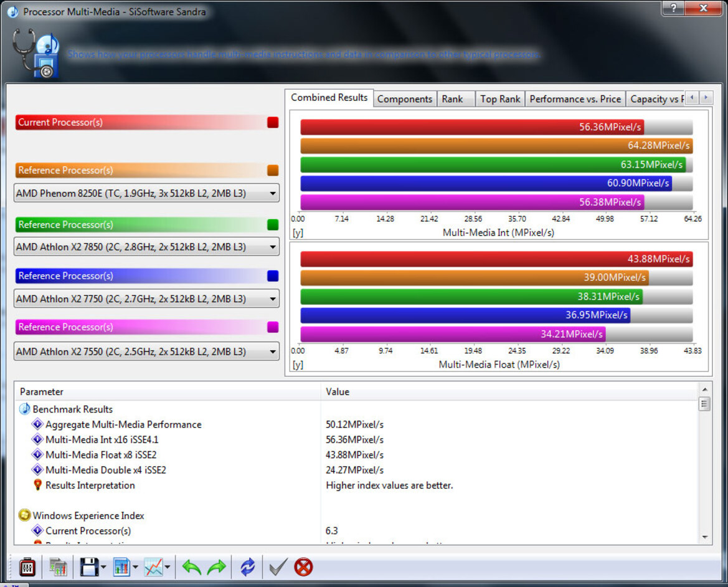This screenshot has width=728, height=587.
Task: Click the copy results chart icon
Action: tap(58, 567)
